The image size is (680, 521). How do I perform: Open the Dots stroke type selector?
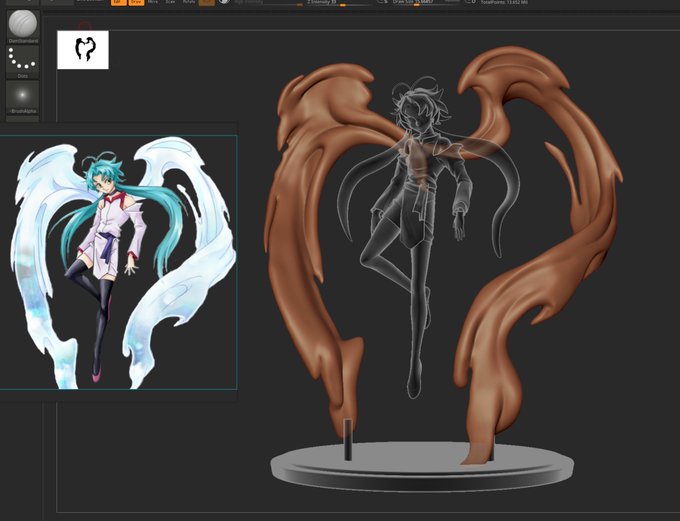23,62
